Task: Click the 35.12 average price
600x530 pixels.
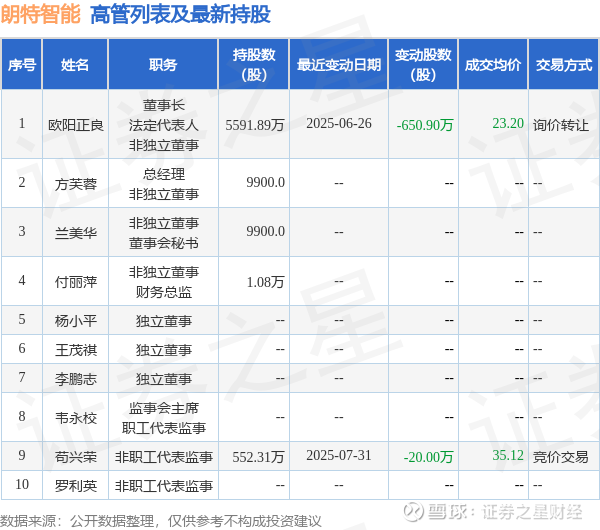Action: click(508, 455)
